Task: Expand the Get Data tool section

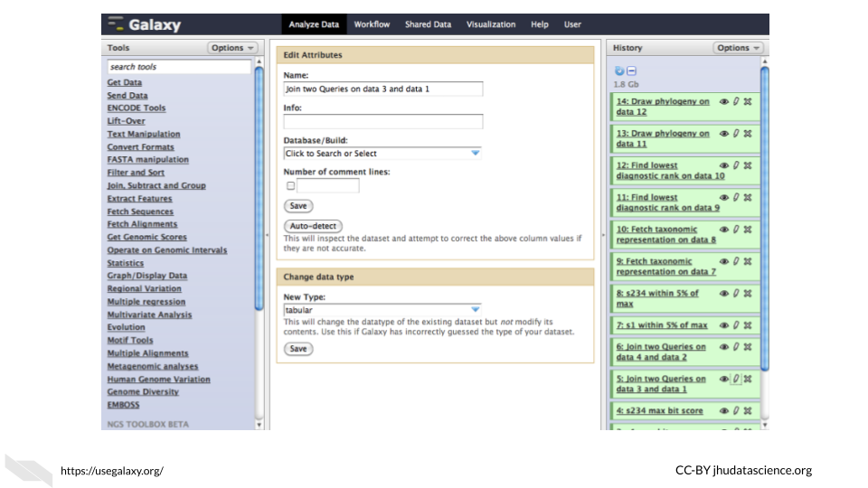Action: click(x=125, y=82)
